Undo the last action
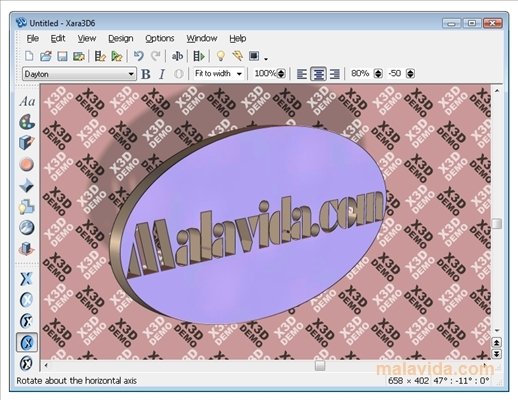Screen dimensions: 518x400 click(x=138, y=56)
